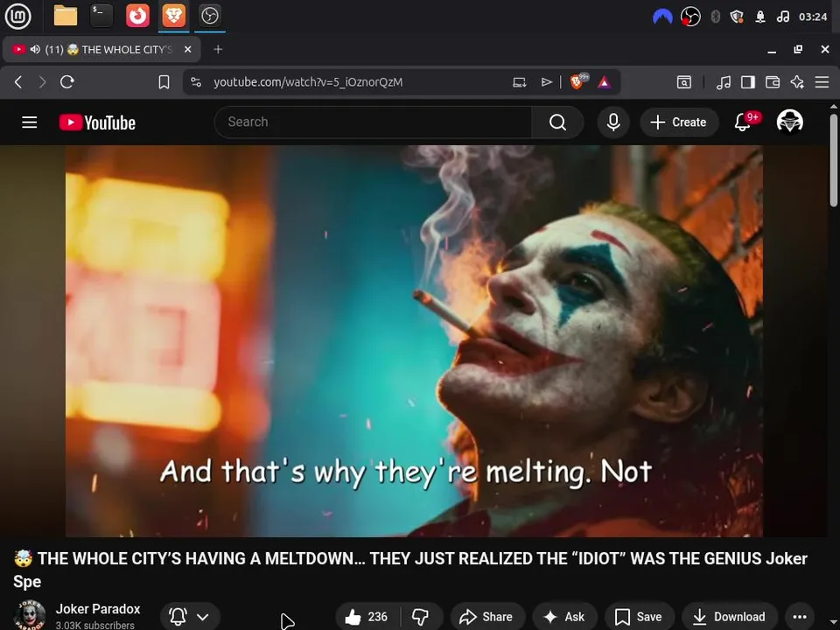Open the music note tray applet
840x630 pixels.
coord(782,17)
